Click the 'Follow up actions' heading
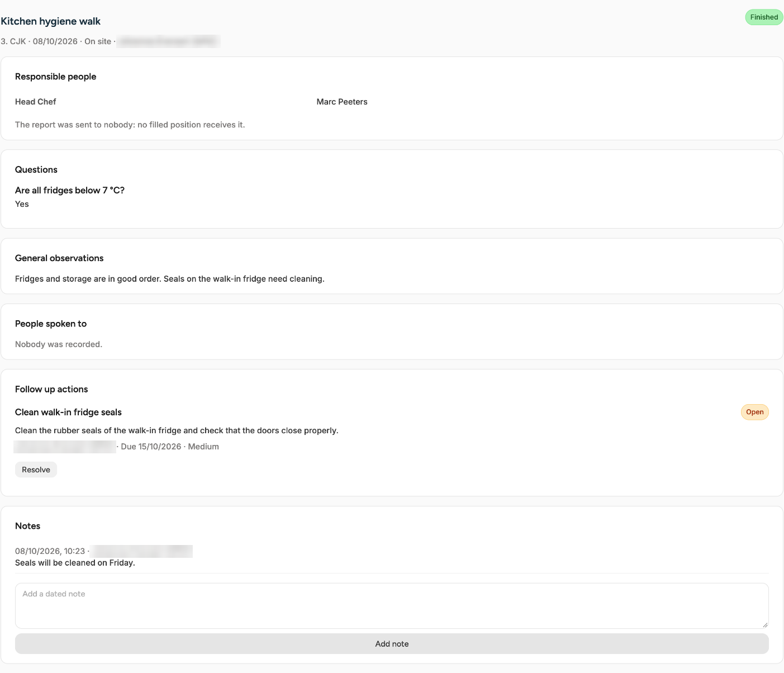The width and height of the screenshot is (784, 673). pyautogui.click(x=51, y=390)
